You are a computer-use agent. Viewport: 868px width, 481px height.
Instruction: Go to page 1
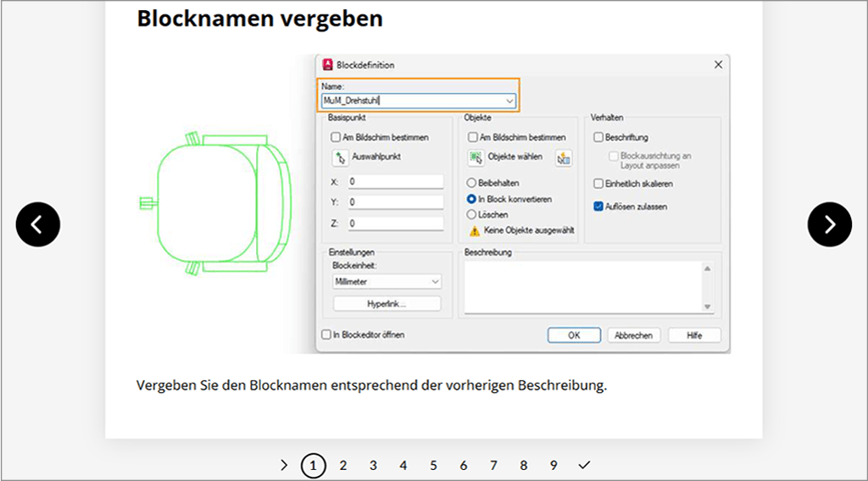tap(314, 466)
